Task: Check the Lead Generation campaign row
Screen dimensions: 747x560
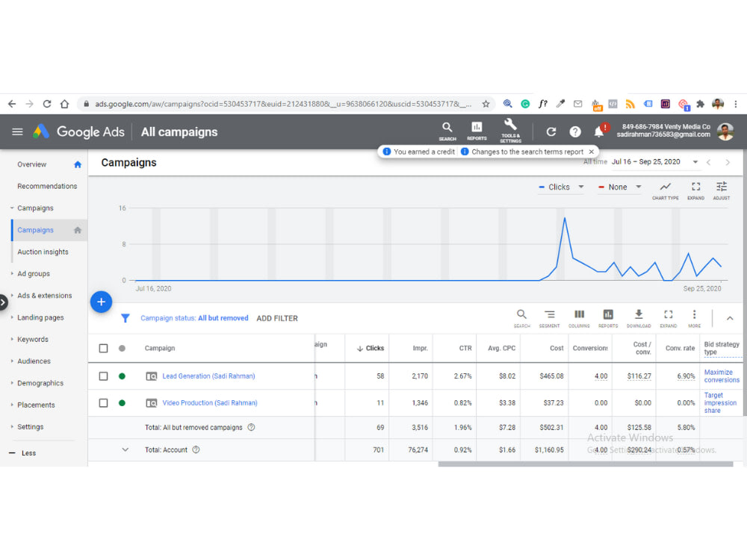Action: (103, 376)
